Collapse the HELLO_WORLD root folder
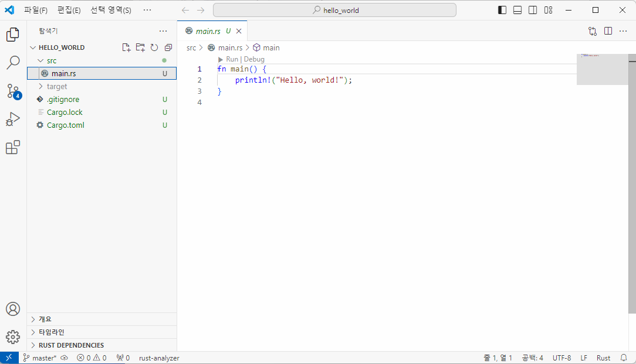This screenshot has height=364, width=636. point(61,47)
